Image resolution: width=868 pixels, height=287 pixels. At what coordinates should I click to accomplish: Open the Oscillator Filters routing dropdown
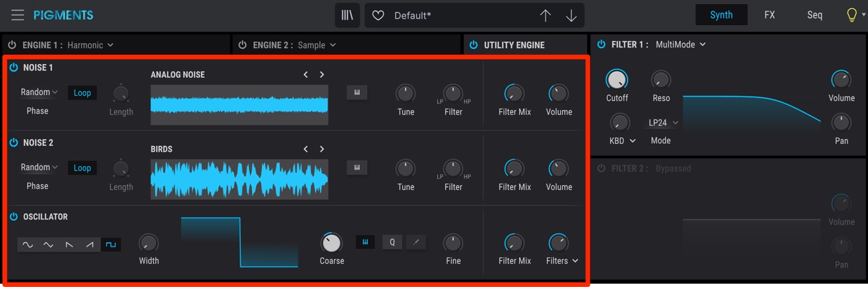(x=561, y=261)
